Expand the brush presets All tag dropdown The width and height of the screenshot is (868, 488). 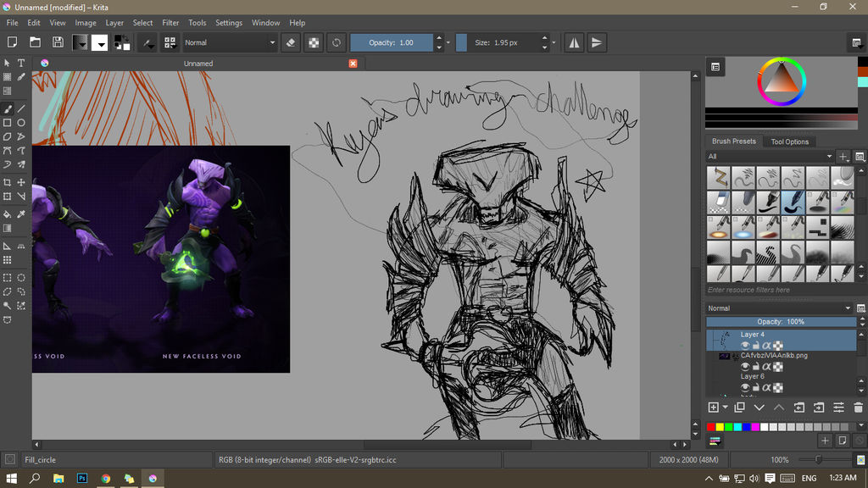point(770,157)
